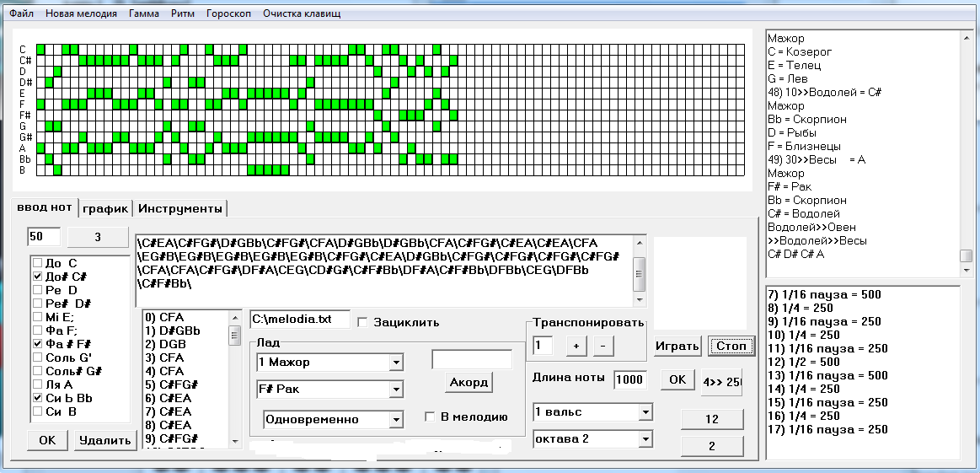The width and height of the screenshot is (980, 473).
Task: Enable the Зациклить checkbox
Action: [x=364, y=322]
